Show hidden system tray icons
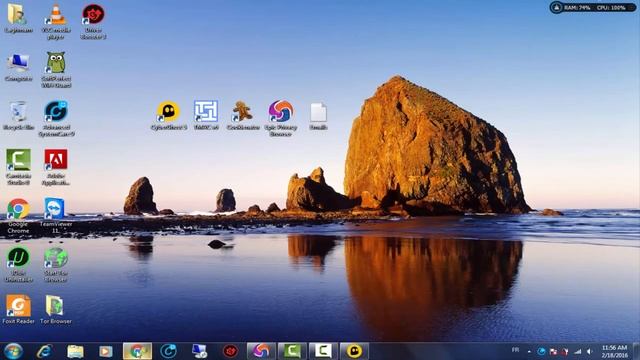 pyautogui.click(x=529, y=351)
